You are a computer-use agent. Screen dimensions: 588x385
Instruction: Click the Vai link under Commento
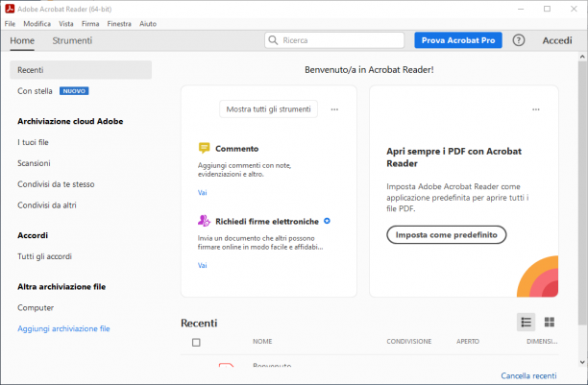point(202,193)
